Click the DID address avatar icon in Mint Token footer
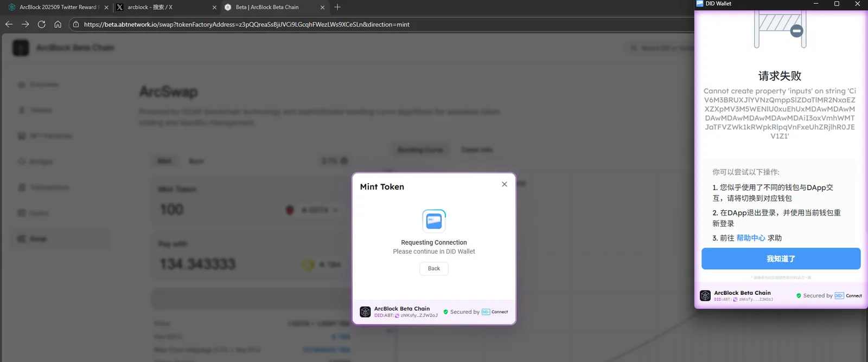Viewport: 868px width, 362px height. [x=397, y=315]
